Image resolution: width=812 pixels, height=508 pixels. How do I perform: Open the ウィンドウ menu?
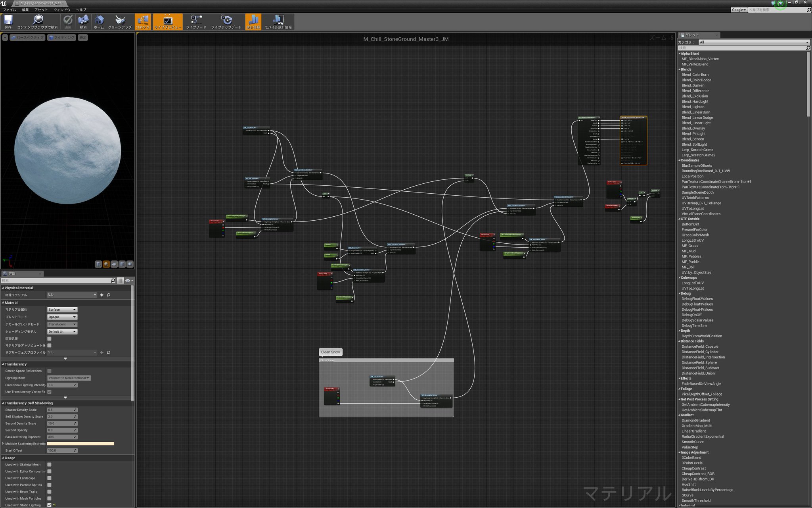click(62, 10)
